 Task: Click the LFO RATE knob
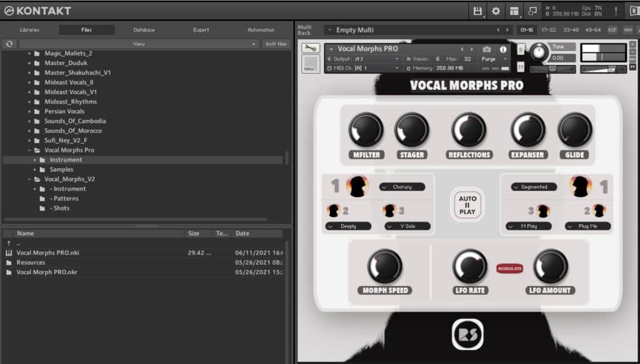click(470, 266)
